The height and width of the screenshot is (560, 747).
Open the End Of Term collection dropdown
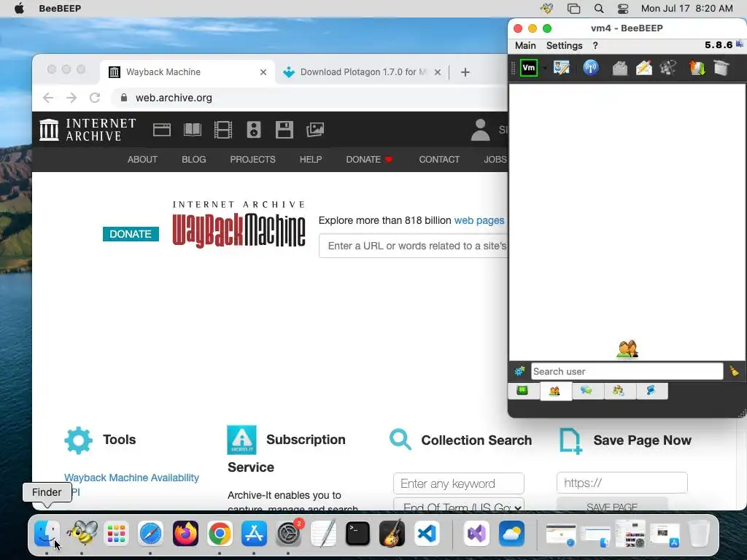pos(459,506)
